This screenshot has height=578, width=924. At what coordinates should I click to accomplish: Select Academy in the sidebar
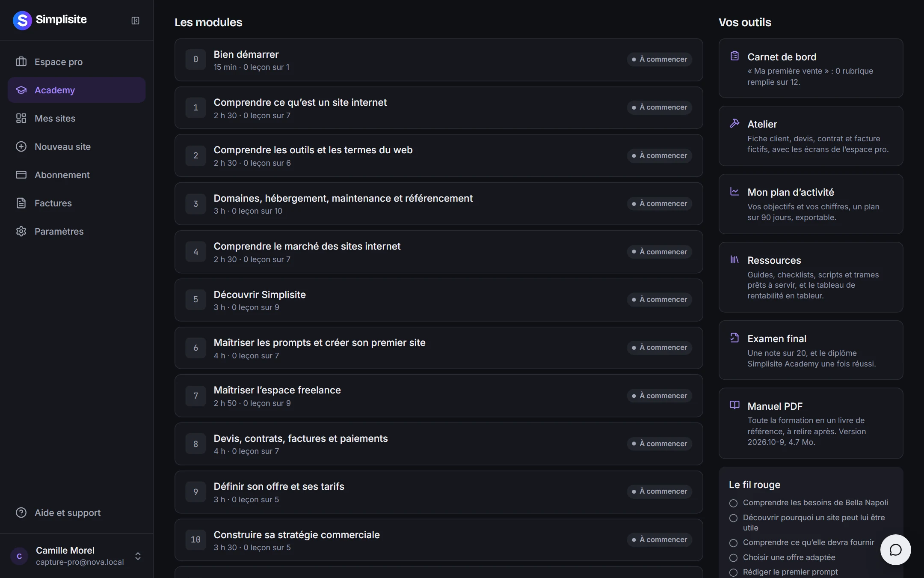coord(77,90)
